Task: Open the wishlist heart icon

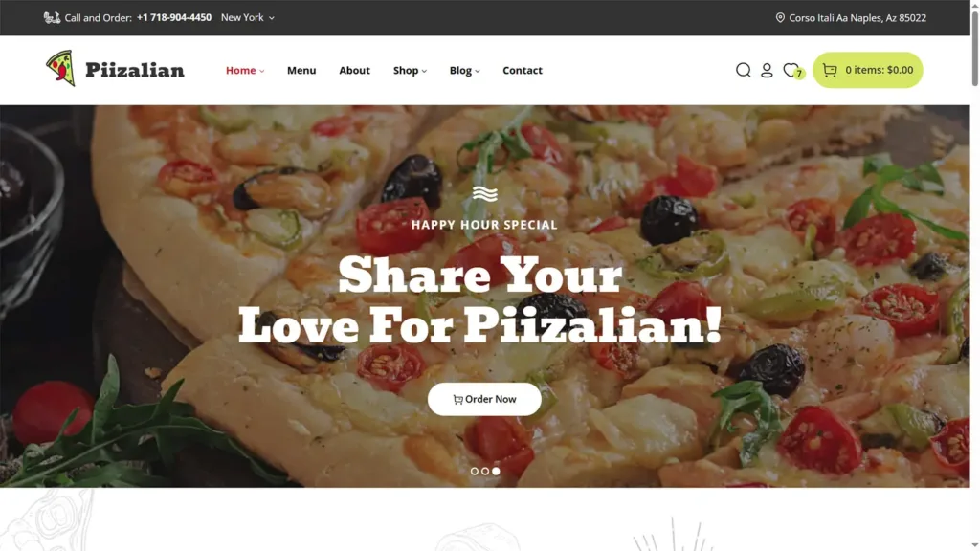Action: point(791,70)
